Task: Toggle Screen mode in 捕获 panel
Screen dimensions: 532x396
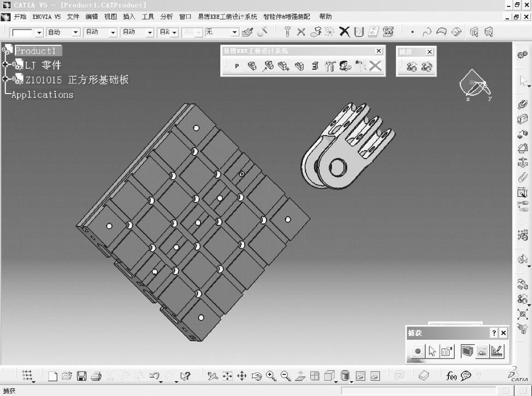Action: pos(467,351)
